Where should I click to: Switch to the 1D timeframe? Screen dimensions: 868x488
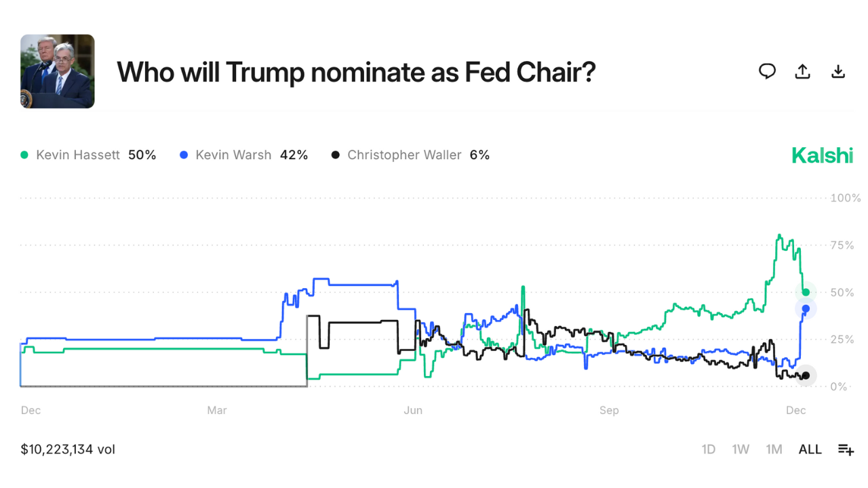point(708,449)
